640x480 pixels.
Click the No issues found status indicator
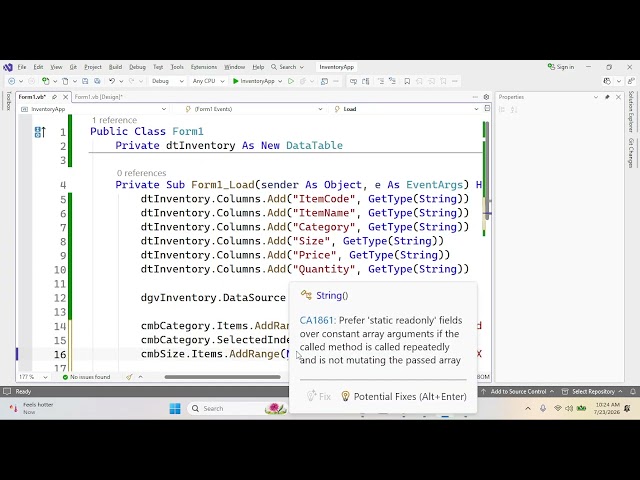(x=86, y=377)
